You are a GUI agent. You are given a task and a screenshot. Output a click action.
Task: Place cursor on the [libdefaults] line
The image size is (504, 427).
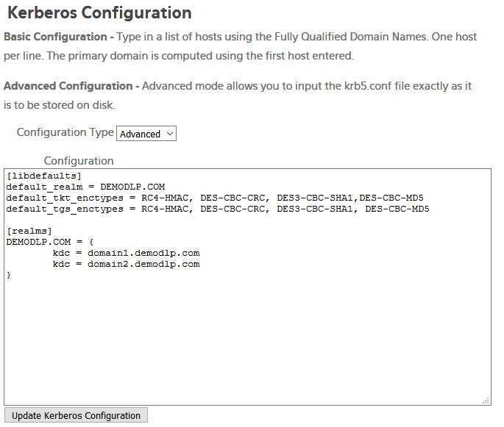[x=44, y=176]
